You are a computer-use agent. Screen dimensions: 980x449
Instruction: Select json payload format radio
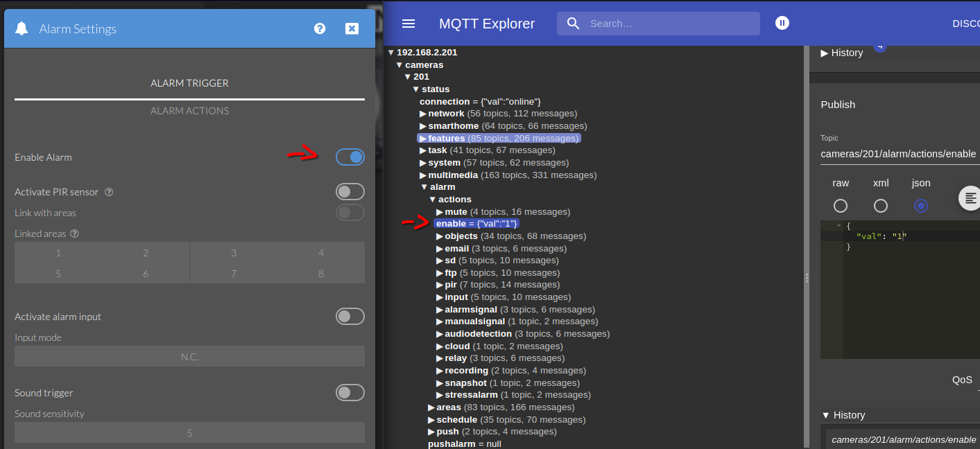[921, 206]
